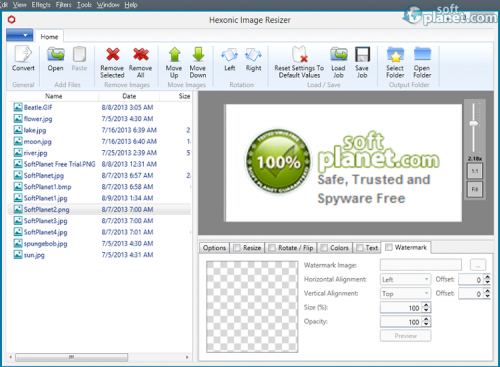Screen dimensions: 500x367
Task: Open the Window menu
Action: [108, 5]
